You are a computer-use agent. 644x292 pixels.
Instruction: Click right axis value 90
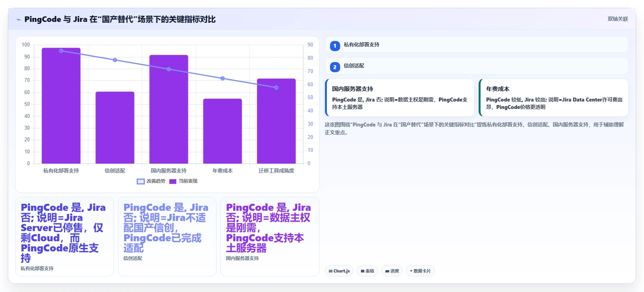[310, 45]
